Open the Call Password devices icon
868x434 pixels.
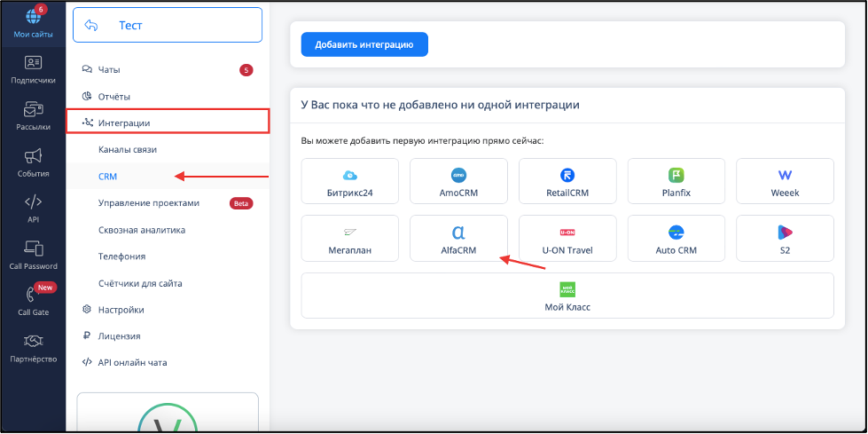coord(34,249)
